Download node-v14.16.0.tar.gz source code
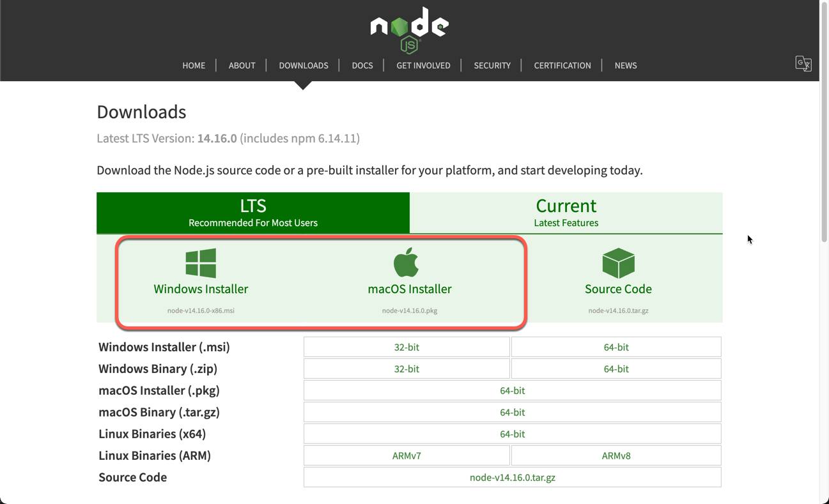 point(511,477)
